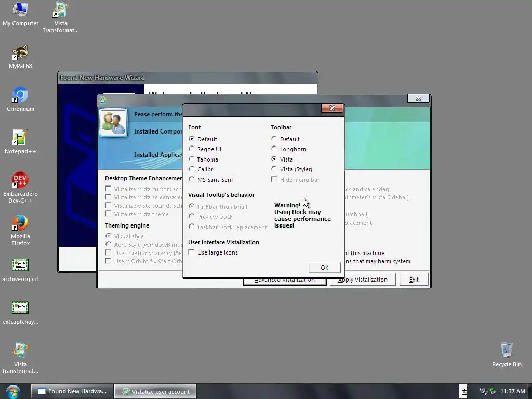Click the Desktop Theme Enhancement heading

[143, 178]
